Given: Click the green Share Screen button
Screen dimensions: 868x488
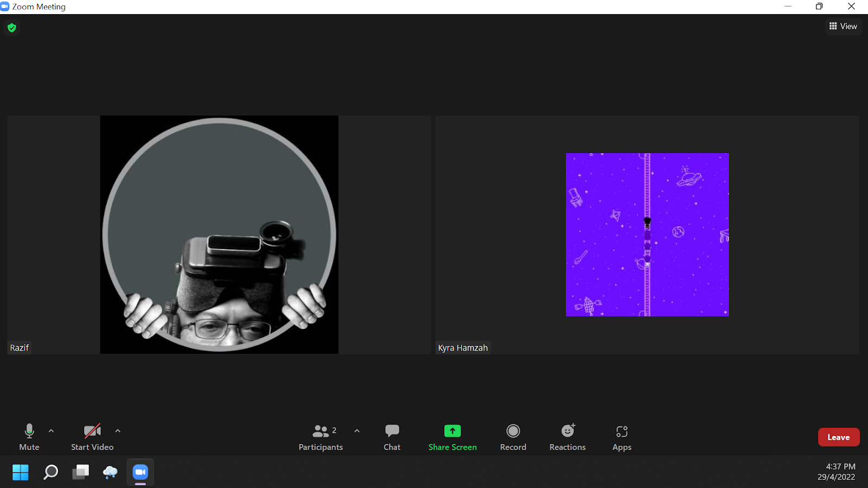Looking at the screenshot, I should (452, 438).
